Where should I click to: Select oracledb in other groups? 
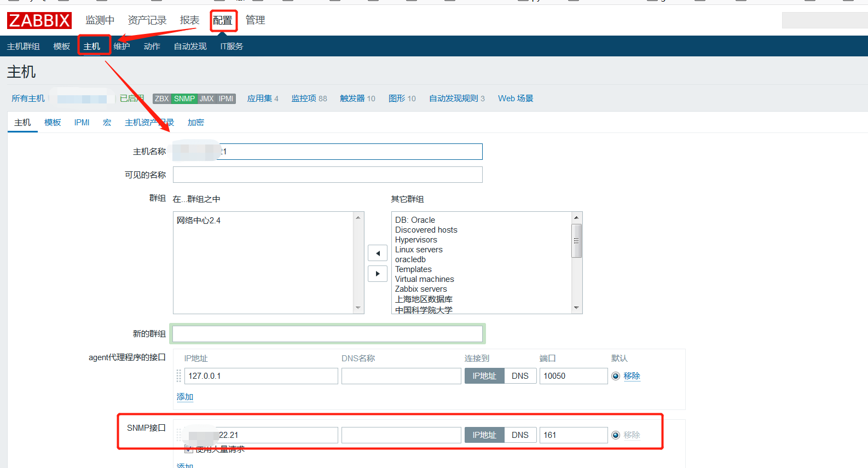(x=410, y=259)
